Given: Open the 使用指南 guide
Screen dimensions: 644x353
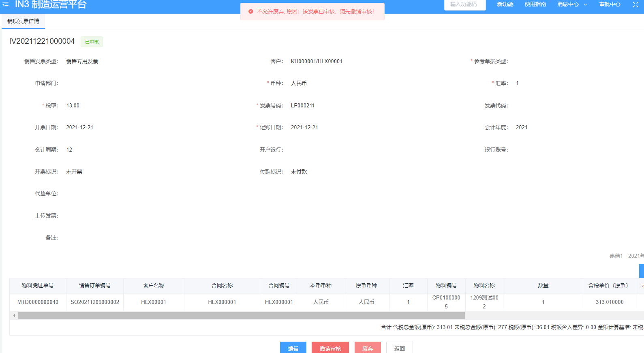Looking at the screenshot, I should tap(535, 4).
